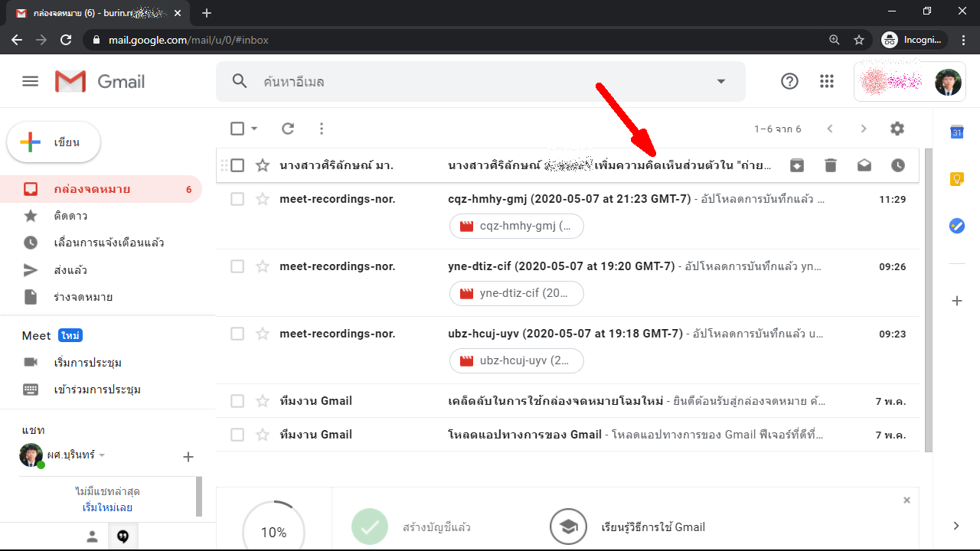
Task: Expand the search options dropdown arrow
Action: point(720,81)
